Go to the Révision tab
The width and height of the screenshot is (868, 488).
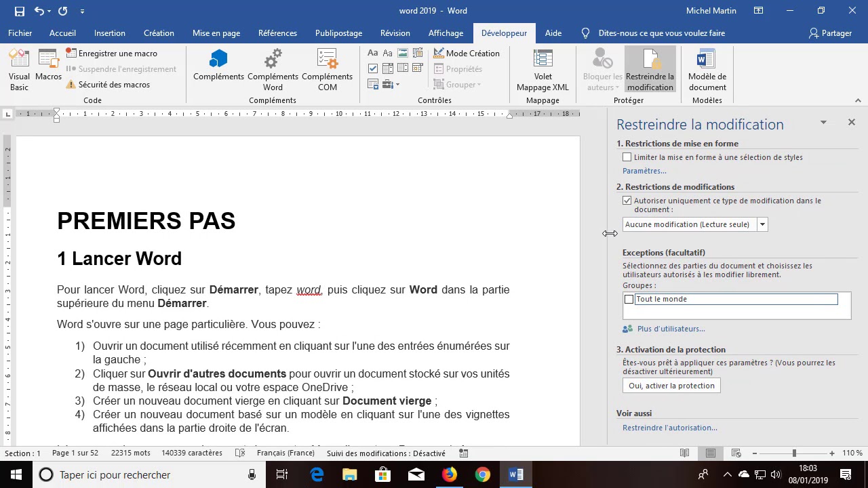click(x=395, y=33)
